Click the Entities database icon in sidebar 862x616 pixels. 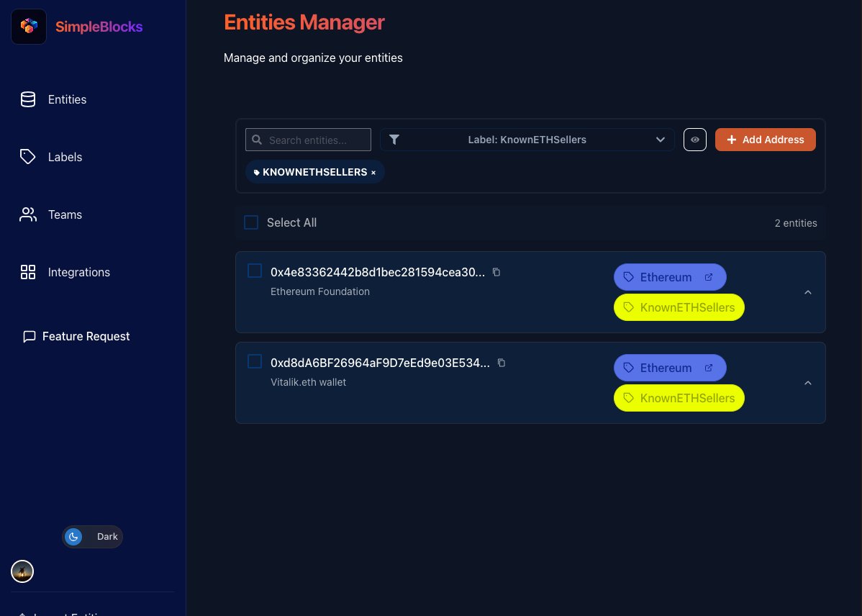pos(28,99)
